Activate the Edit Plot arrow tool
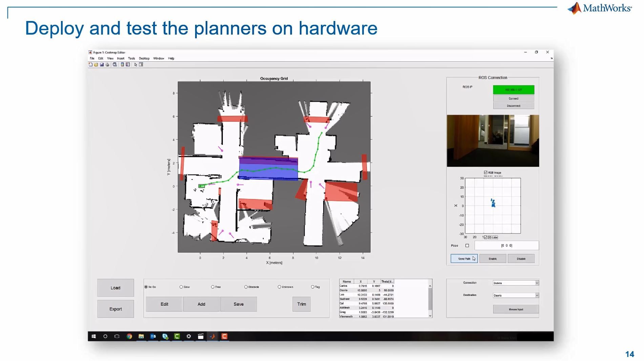The height and width of the screenshot is (361, 644). (136, 65)
